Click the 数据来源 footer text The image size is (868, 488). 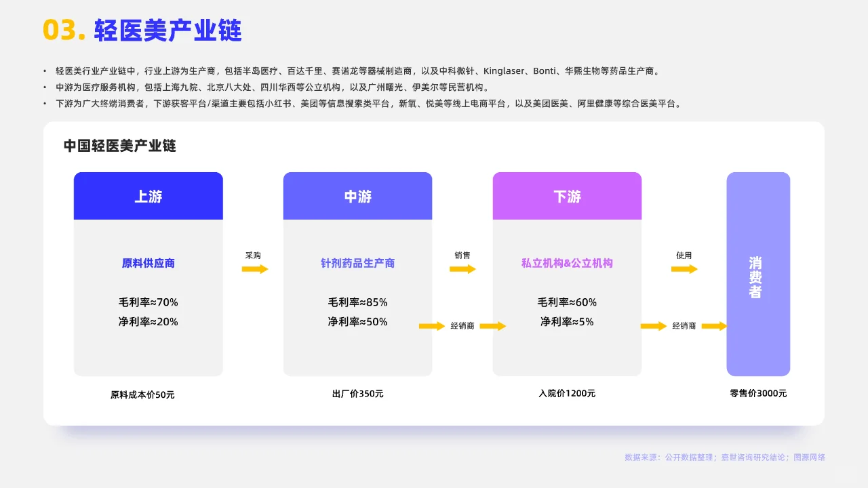724,457
